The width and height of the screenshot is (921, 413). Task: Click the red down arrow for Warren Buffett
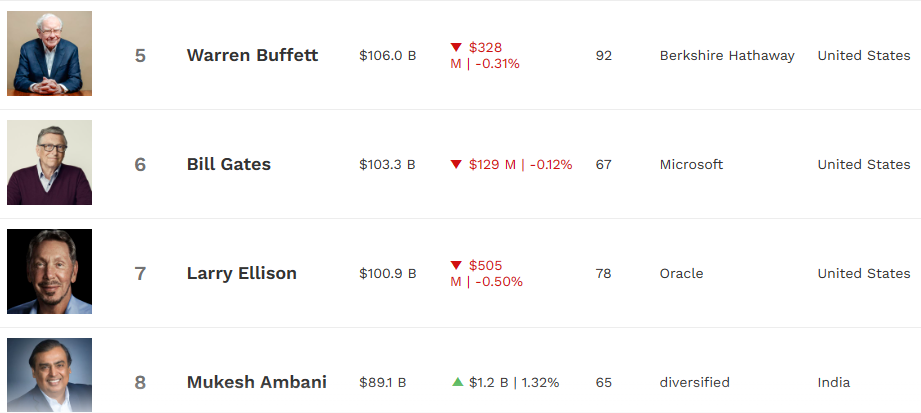[456, 47]
